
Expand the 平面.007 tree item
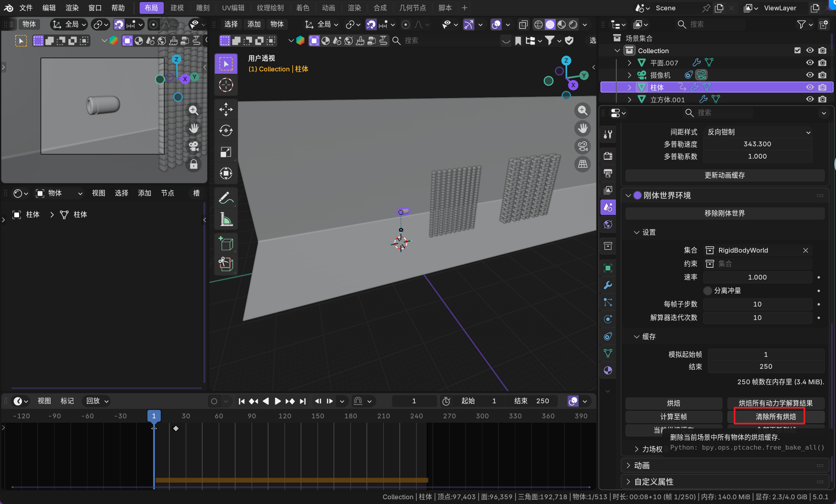[x=629, y=63]
